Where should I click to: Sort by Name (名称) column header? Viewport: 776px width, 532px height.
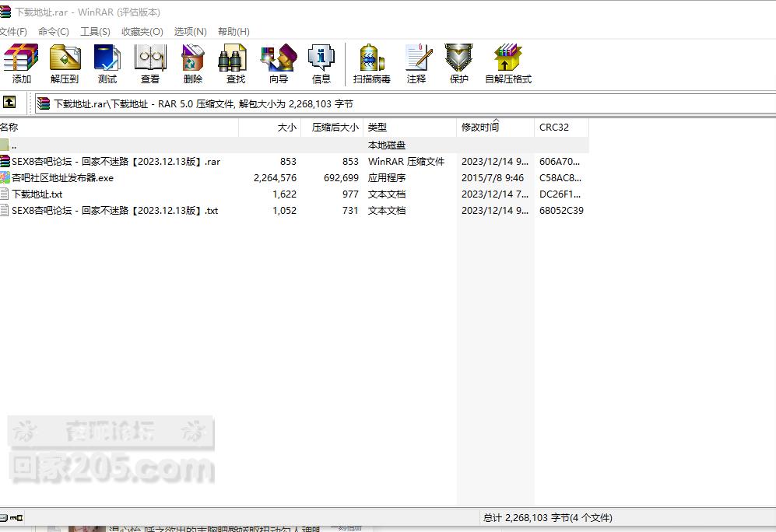[x=119, y=127]
